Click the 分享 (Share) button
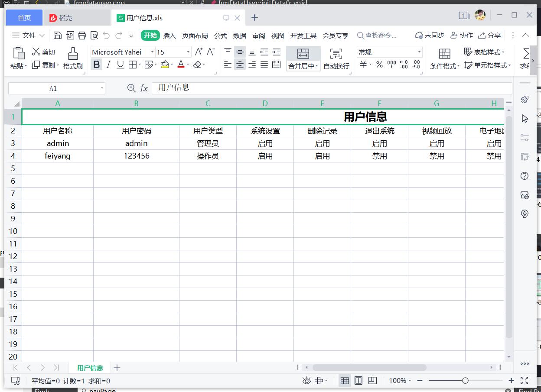541x392 pixels. [x=489, y=36]
